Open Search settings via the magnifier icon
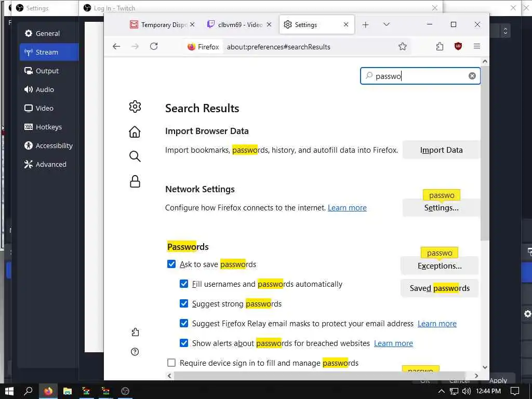 click(135, 156)
